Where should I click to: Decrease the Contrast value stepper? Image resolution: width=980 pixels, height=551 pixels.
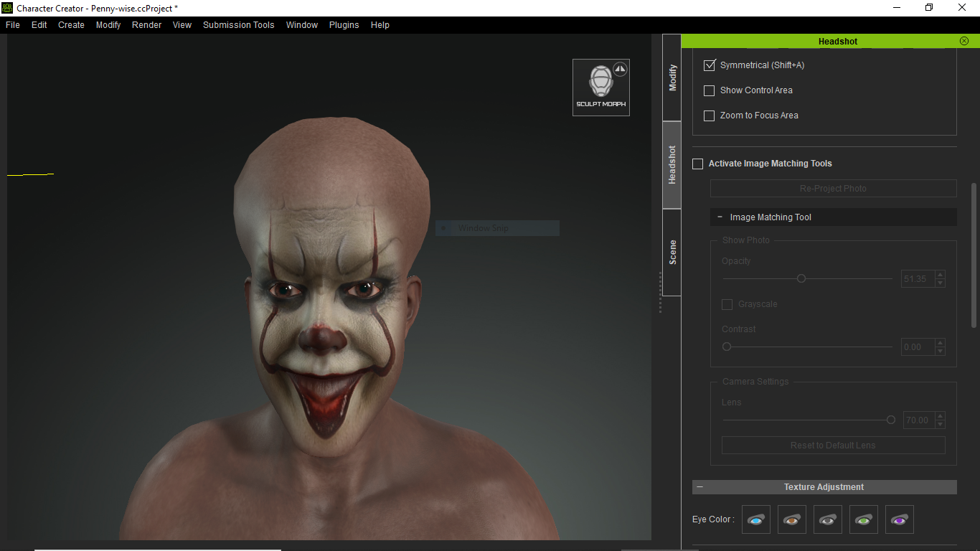click(x=941, y=352)
